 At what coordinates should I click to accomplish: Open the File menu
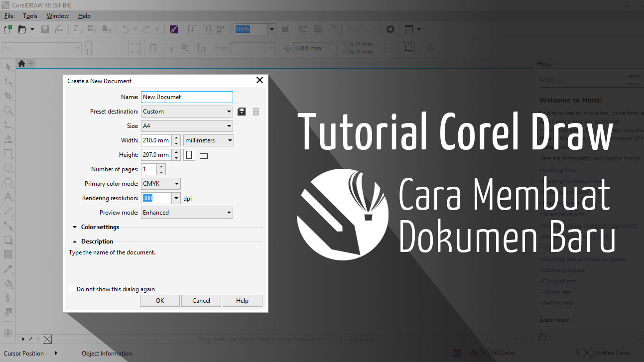9,16
